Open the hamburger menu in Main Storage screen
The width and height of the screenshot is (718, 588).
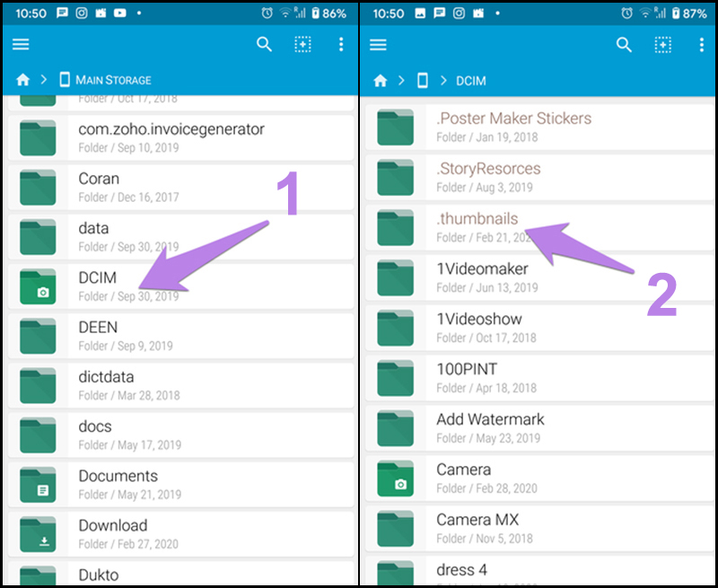[21, 44]
